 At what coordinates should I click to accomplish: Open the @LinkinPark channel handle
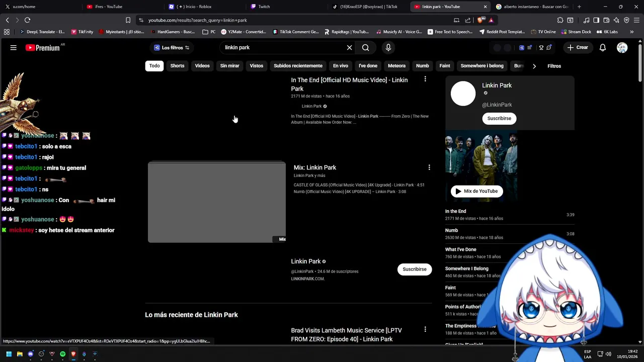[x=497, y=105]
